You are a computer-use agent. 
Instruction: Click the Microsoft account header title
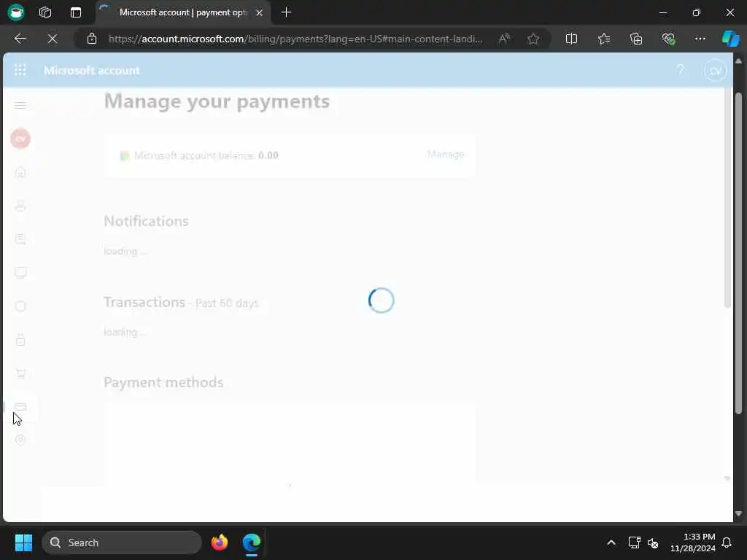92,71
